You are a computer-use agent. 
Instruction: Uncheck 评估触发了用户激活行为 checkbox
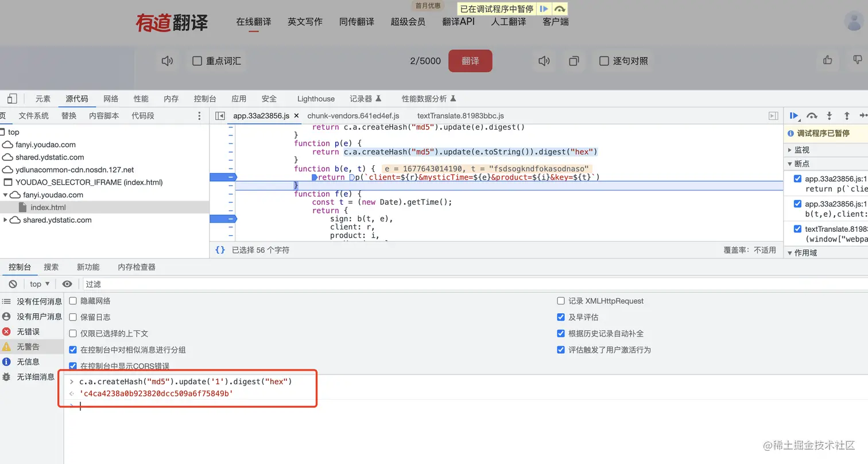click(x=561, y=350)
